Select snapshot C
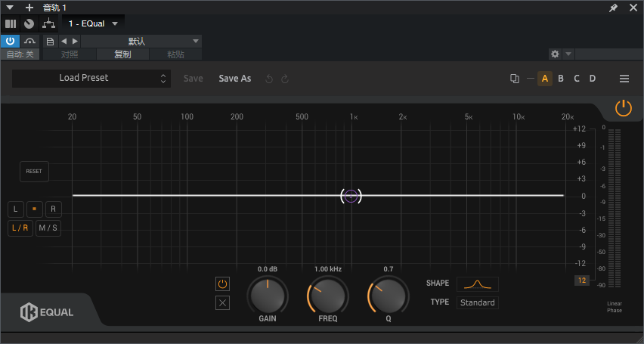Image resolution: width=644 pixels, height=344 pixels. tap(577, 79)
